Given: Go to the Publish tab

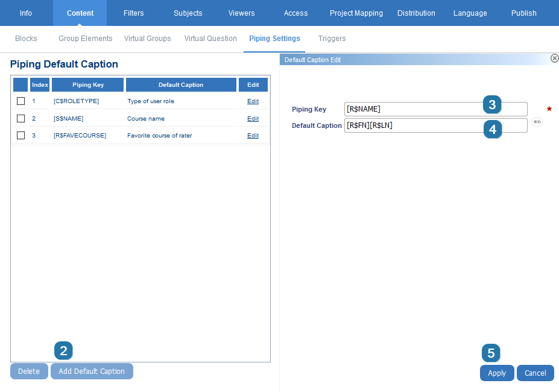Looking at the screenshot, I should click(523, 13).
